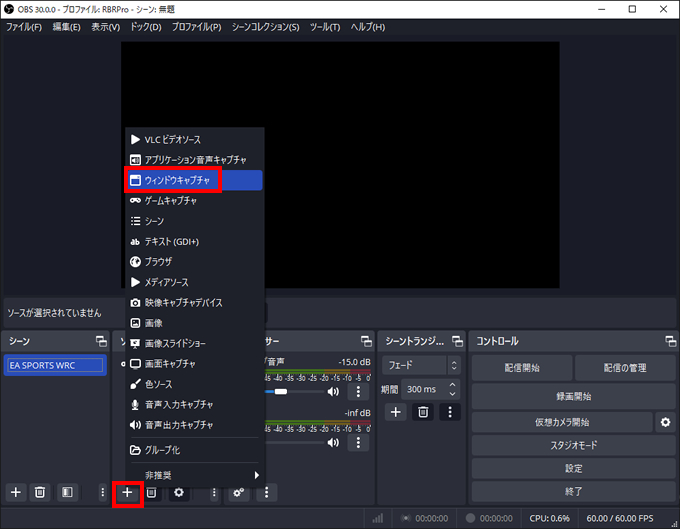Click the スタジオモード button
680x529 pixels.
click(x=574, y=445)
